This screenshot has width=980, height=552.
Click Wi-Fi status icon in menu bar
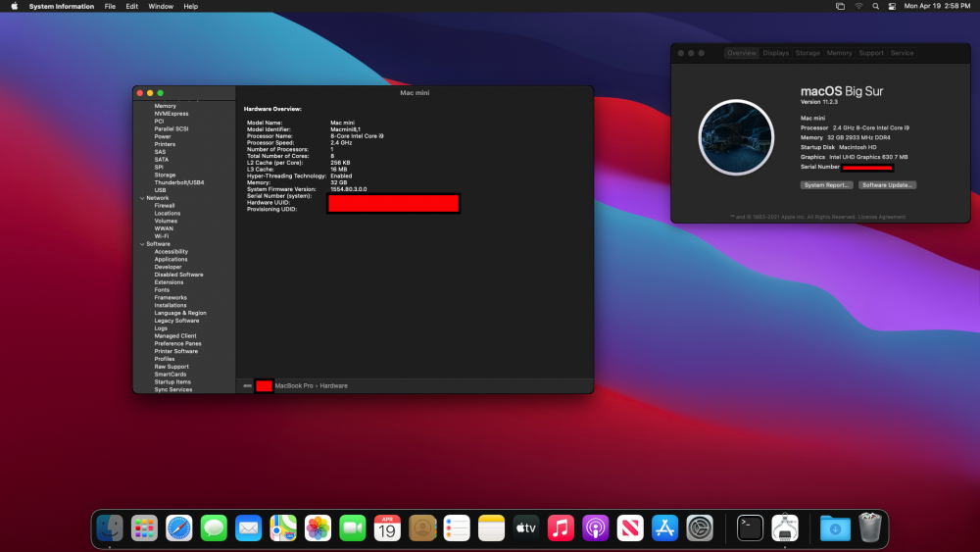coord(858,6)
